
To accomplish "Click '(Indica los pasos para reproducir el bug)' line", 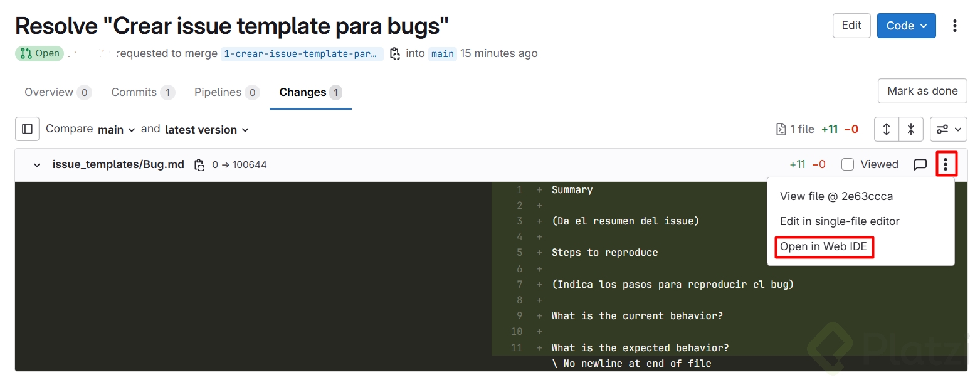I will tap(673, 284).
